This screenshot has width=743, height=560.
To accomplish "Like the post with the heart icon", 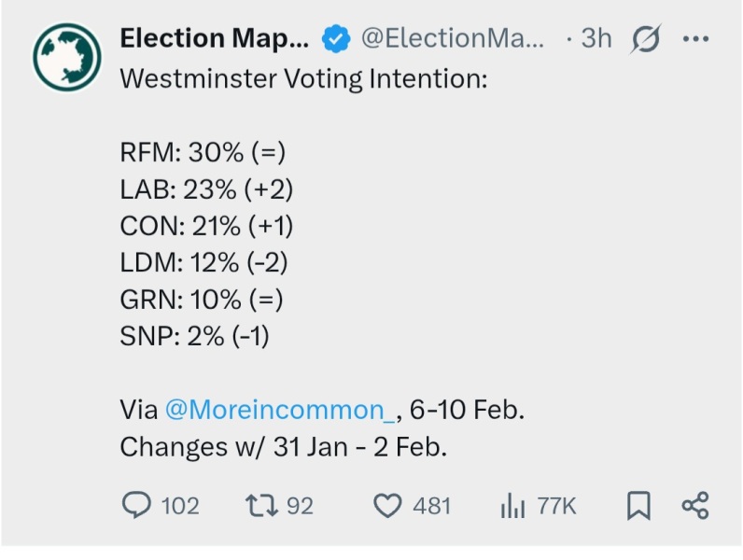I will (386, 506).
